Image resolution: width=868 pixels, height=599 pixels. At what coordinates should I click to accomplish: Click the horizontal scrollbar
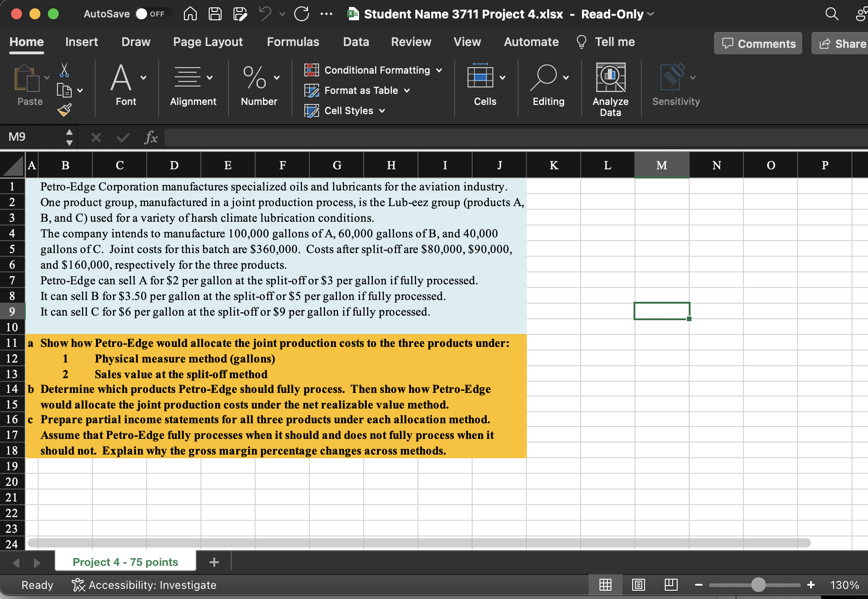click(419, 543)
